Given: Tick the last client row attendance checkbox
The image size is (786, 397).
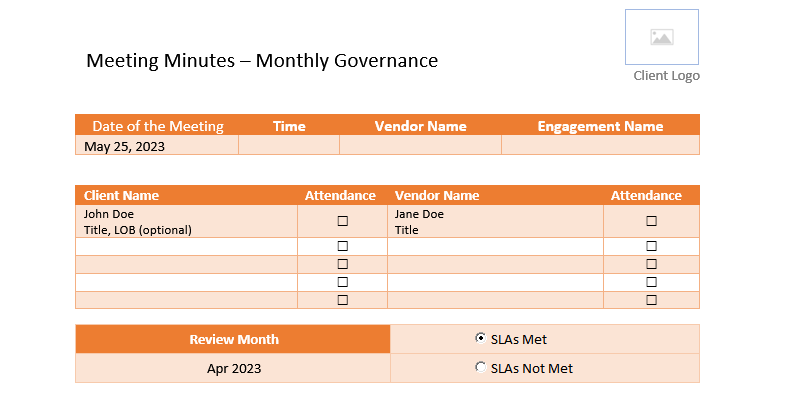Looking at the screenshot, I should pyautogui.click(x=342, y=300).
